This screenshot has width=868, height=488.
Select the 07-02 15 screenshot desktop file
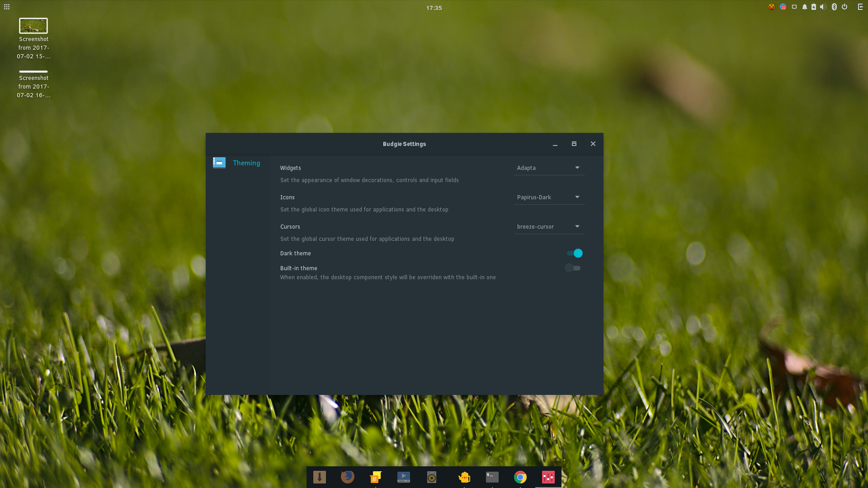click(x=33, y=39)
